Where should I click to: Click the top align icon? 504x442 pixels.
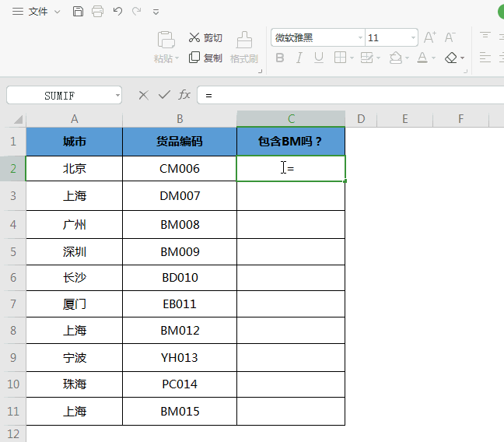tap(485, 35)
